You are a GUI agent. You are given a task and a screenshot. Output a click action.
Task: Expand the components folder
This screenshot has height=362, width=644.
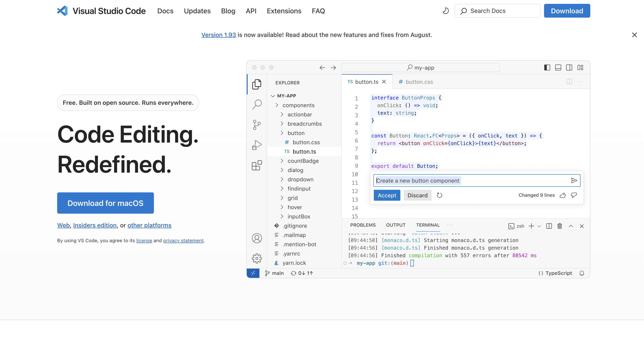pyautogui.click(x=277, y=105)
